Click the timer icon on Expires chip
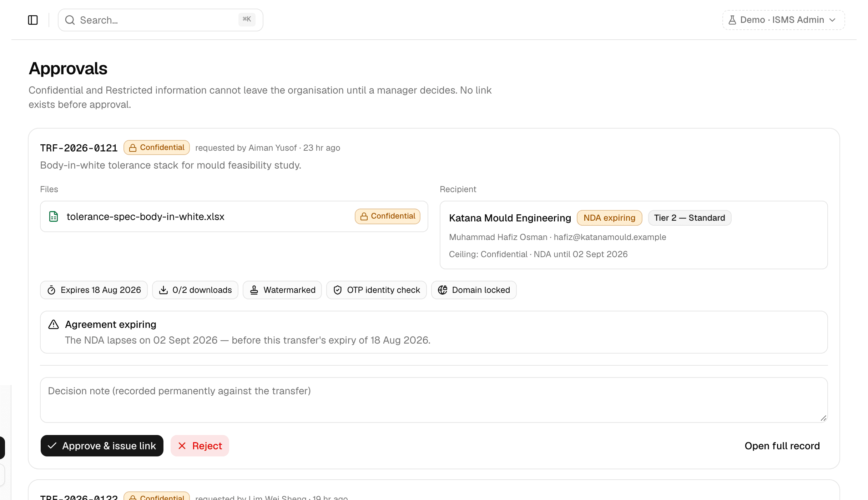Image resolution: width=868 pixels, height=500 pixels. pyautogui.click(x=51, y=290)
